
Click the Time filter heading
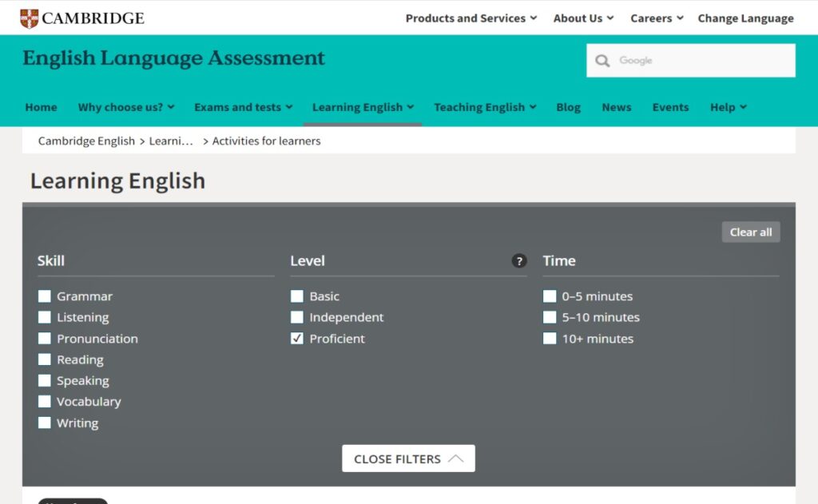(x=559, y=261)
